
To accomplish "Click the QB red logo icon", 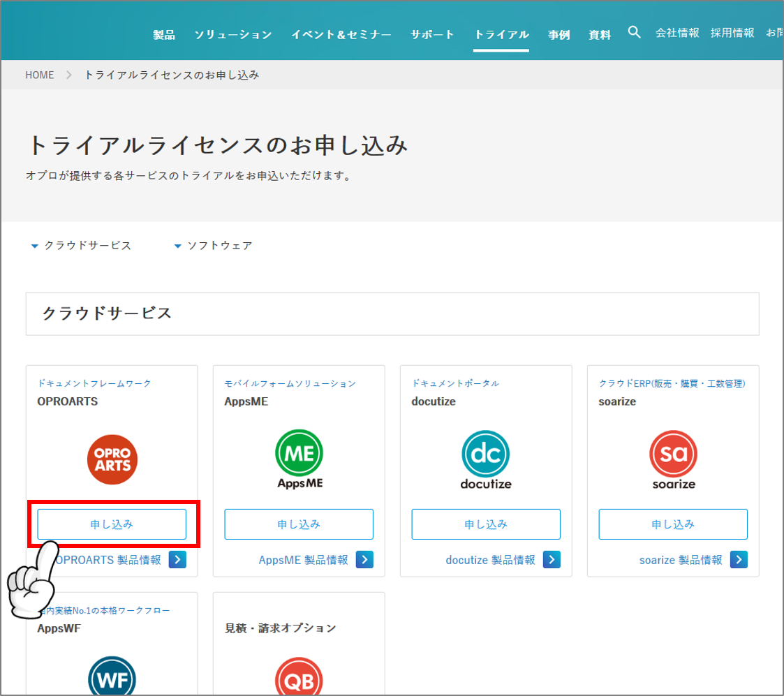I will (299, 679).
